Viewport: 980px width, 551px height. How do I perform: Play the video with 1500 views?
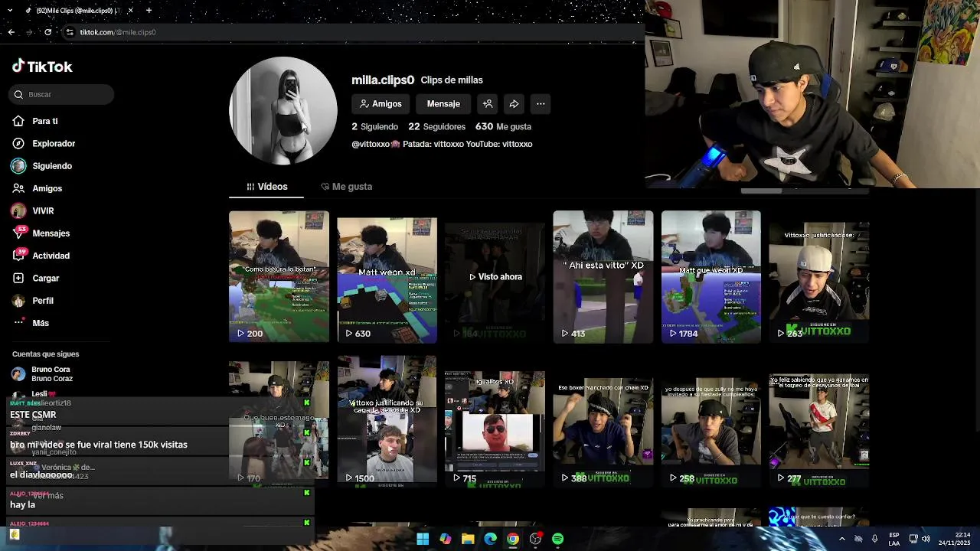point(387,422)
